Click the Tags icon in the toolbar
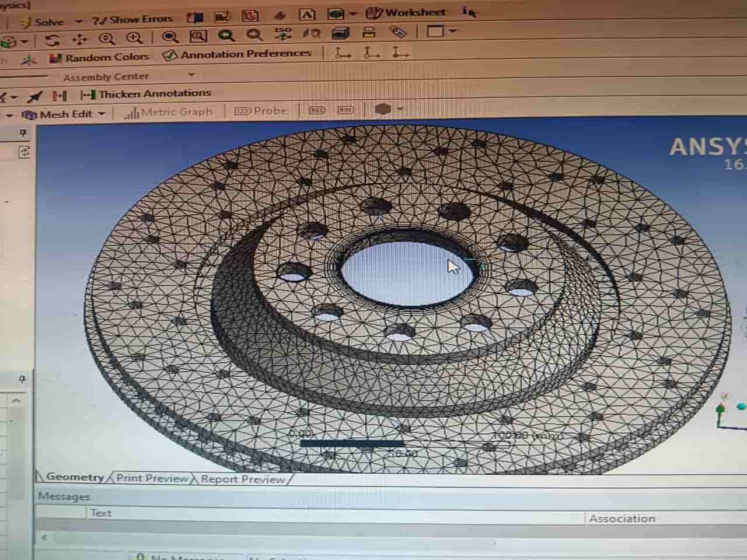 [x=398, y=32]
